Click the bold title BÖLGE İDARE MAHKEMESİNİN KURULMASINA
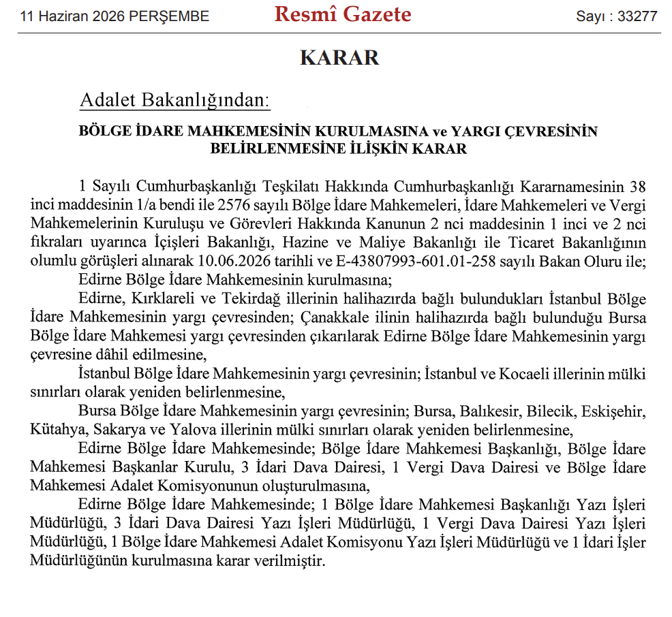 (254, 131)
